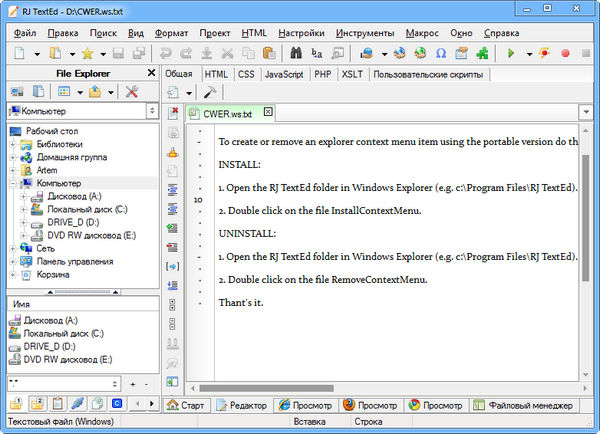Screen dimensions: 600x434
Task: Close the File Explorer panel
Action: point(151,73)
